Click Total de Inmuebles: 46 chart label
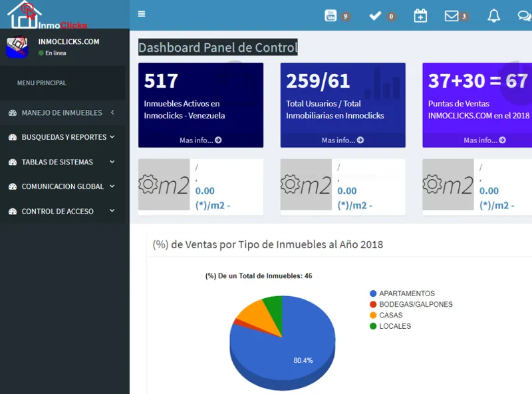 point(259,276)
